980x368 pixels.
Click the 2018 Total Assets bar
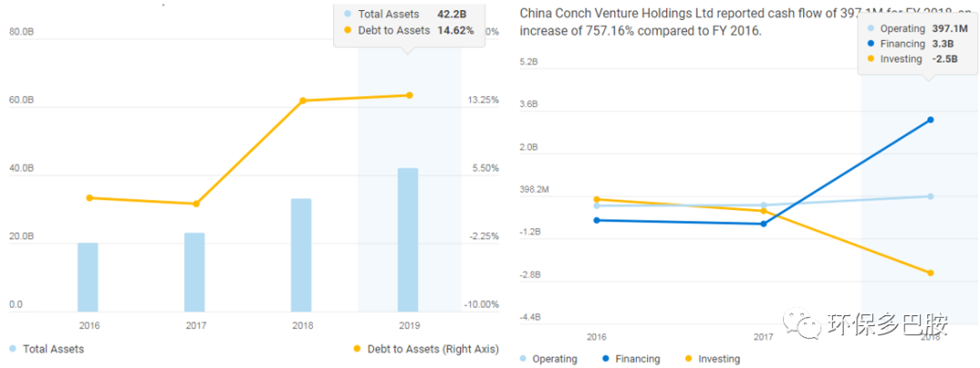point(301,254)
